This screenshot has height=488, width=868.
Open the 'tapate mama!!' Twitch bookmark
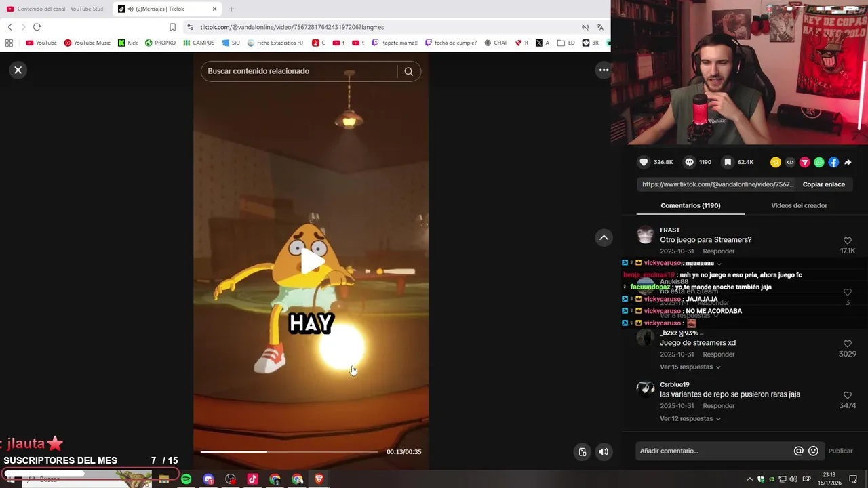tap(395, 43)
